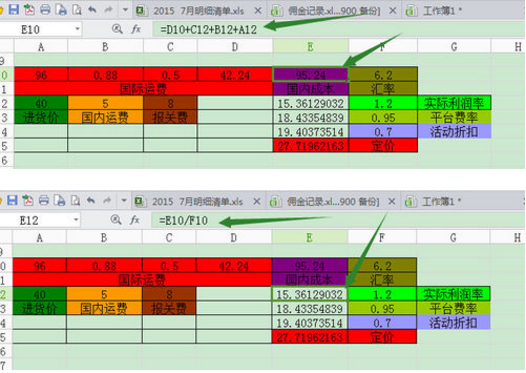The image size is (526, 373).
Task: Select the 国内运费 cell in lower screenshot
Action: pos(104,308)
